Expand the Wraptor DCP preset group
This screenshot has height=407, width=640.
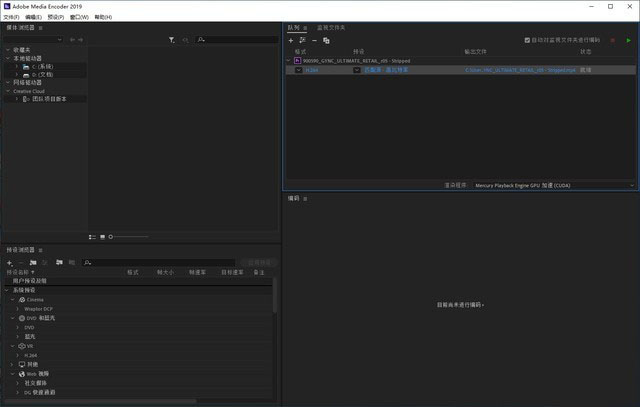(x=18, y=309)
